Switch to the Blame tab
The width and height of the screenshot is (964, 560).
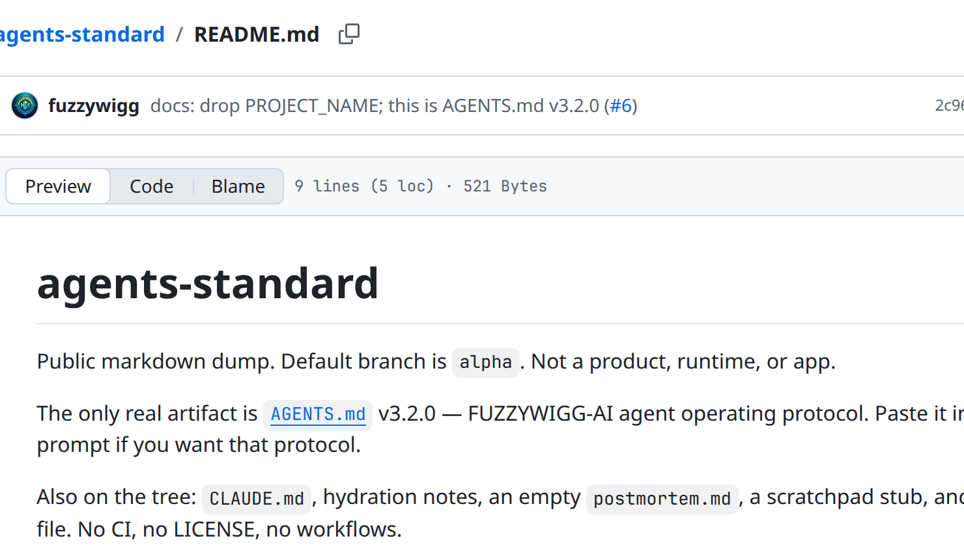[x=238, y=186]
